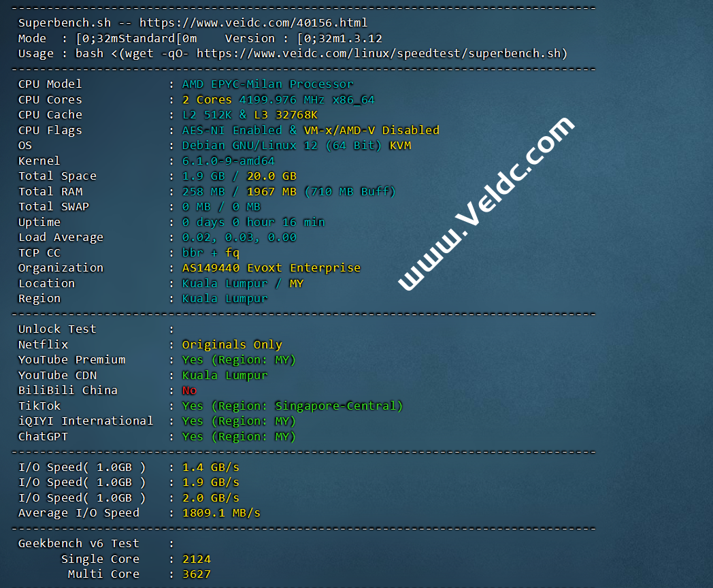Viewport: 713px width, 588px height.
Task: Click the 'Total Space' label
Action: click(57, 176)
